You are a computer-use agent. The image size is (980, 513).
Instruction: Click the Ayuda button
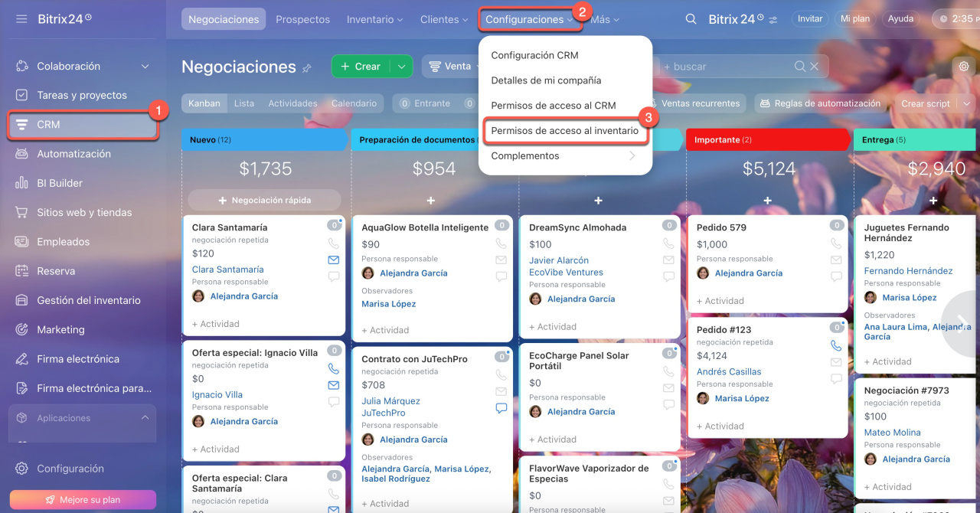[900, 18]
